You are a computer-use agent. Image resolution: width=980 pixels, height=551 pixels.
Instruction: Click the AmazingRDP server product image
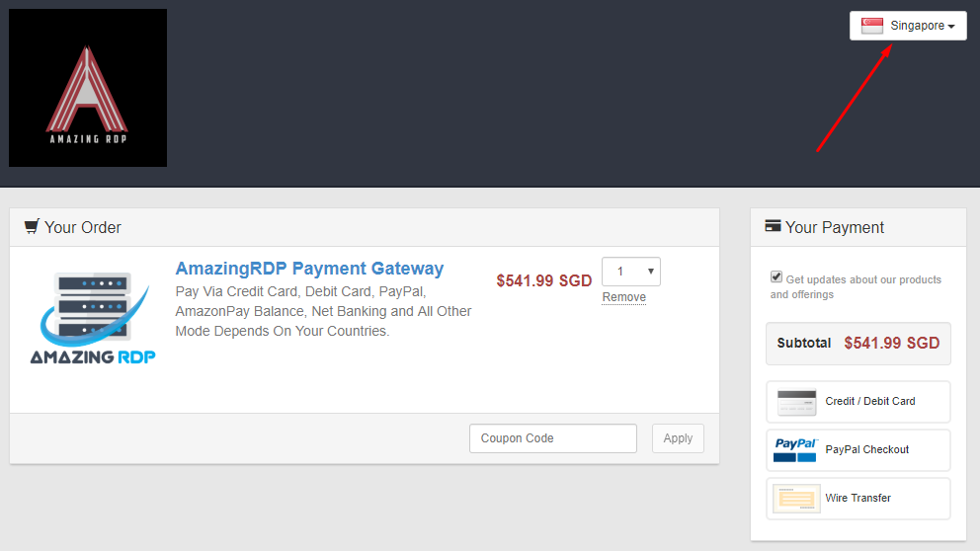93,318
